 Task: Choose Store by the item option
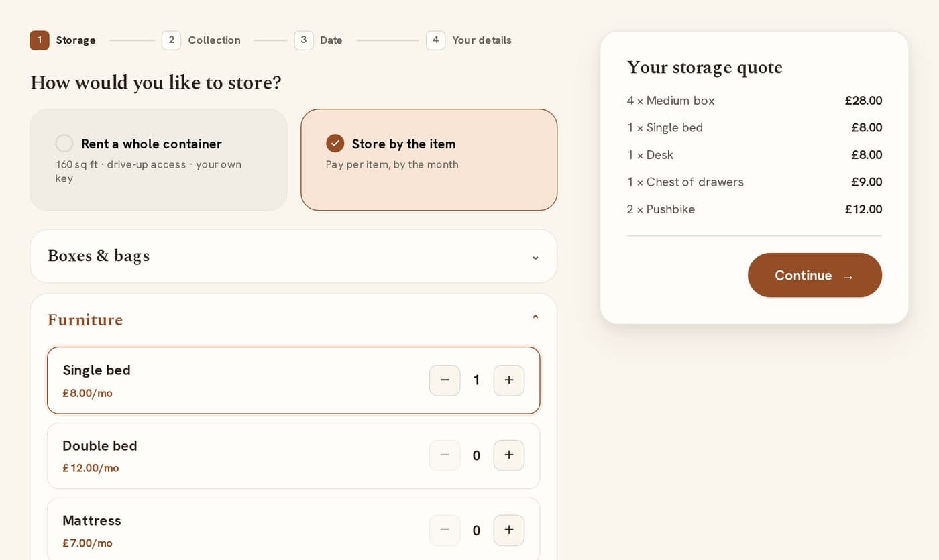[x=429, y=160]
